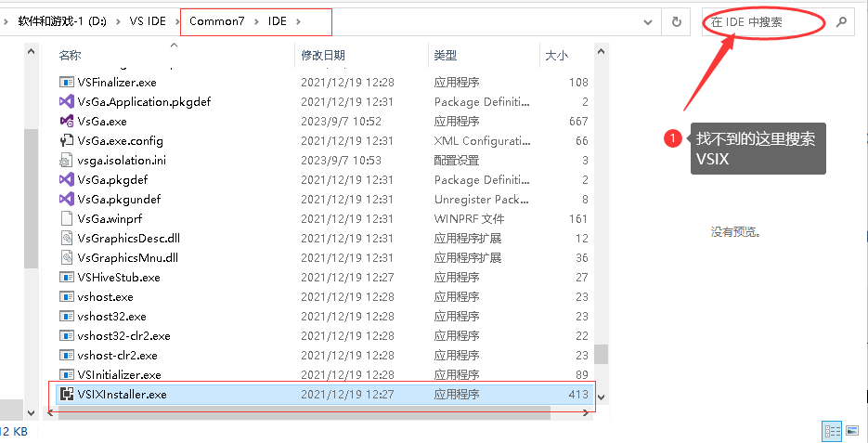Click the VSIXInstaller.exe file icon
Screen dimensions: 868x443
tap(67, 395)
